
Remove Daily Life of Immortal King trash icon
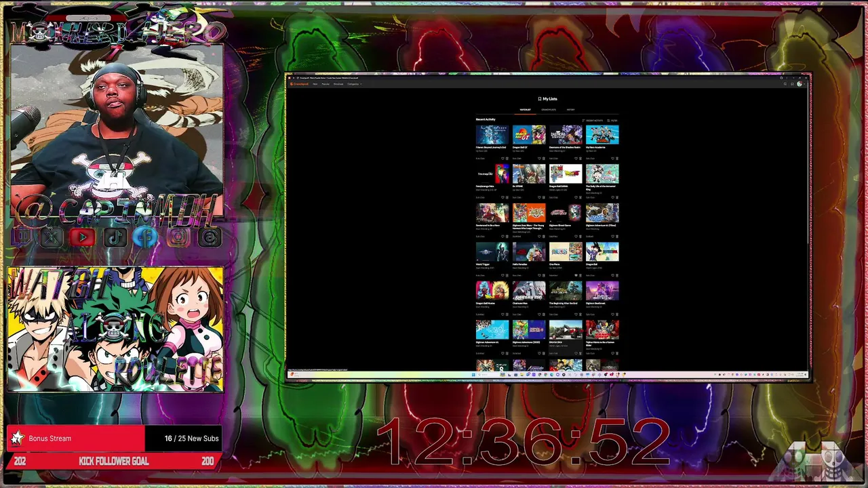point(617,197)
